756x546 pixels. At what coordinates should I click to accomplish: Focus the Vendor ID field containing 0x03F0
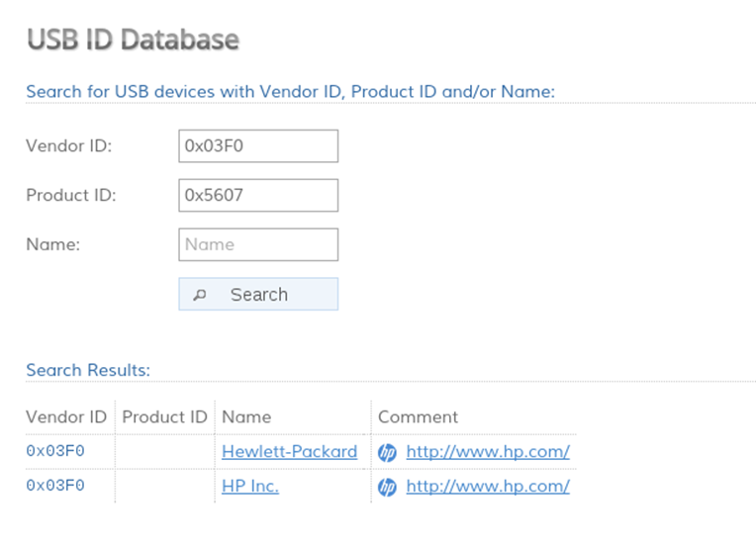click(258, 145)
